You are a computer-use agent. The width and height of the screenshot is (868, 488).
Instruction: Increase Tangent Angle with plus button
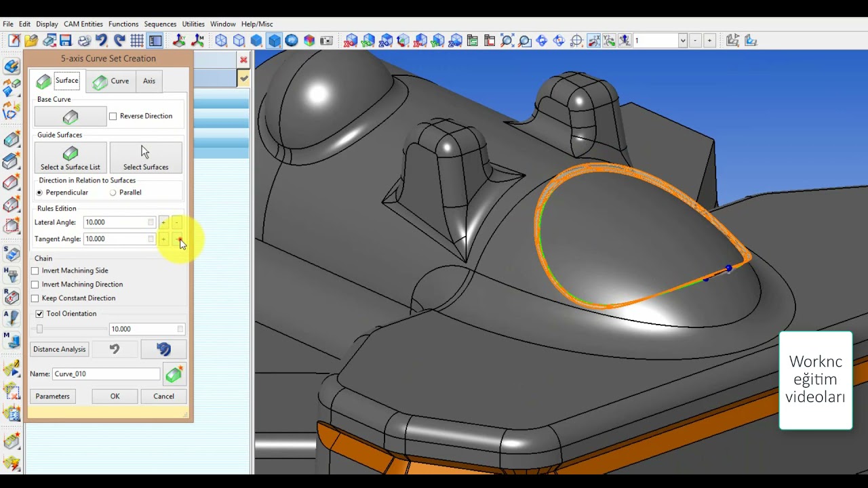[x=163, y=239]
